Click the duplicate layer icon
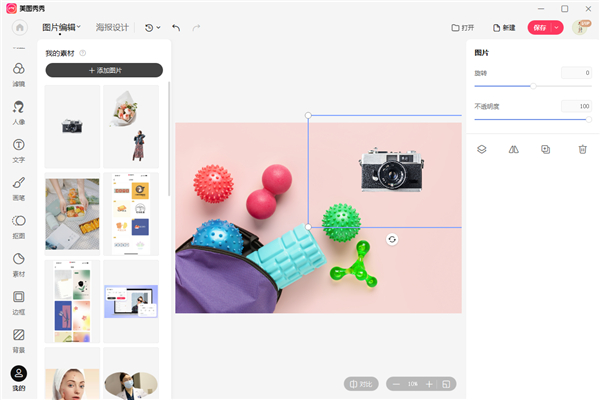This screenshot has height=400, width=600. pos(546,149)
